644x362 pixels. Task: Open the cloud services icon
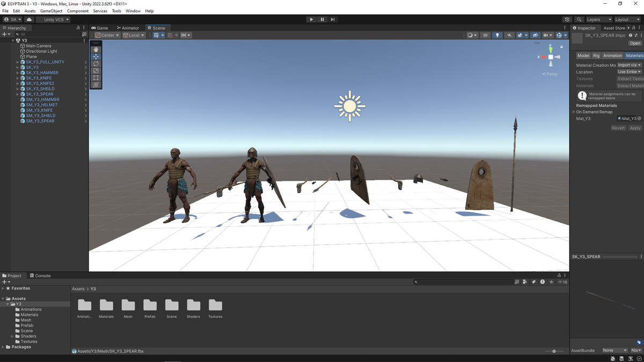tap(29, 19)
